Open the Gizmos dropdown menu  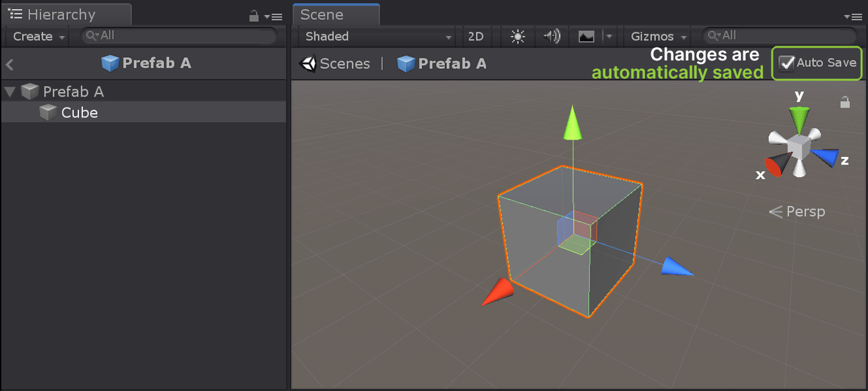pyautogui.click(x=658, y=37)
